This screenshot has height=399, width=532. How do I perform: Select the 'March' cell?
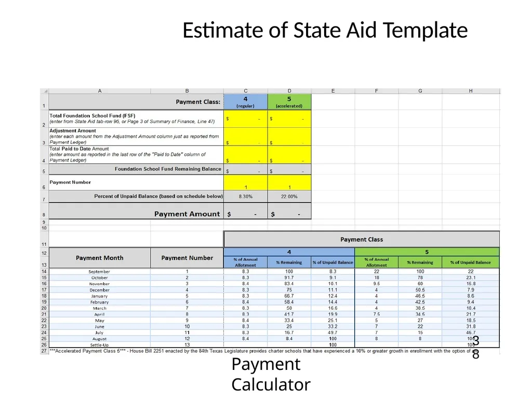pos(100,309)
